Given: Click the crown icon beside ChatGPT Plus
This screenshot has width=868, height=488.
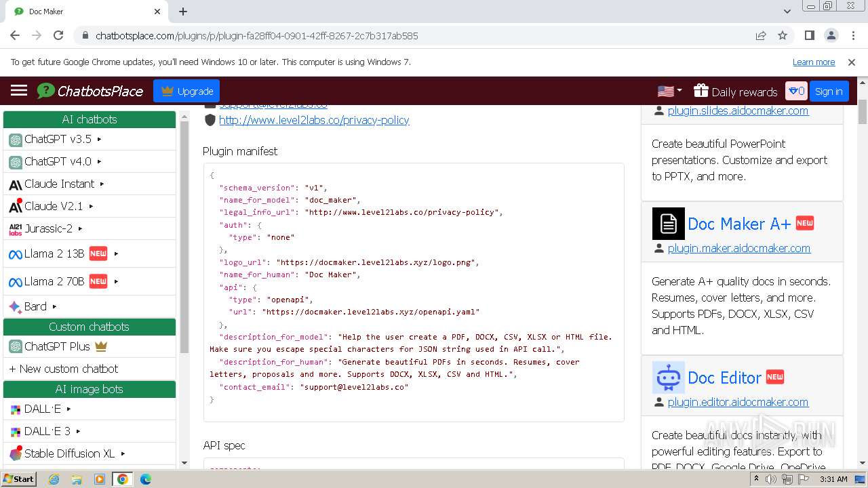Looking at the screenshot, I should click(101, 346).
